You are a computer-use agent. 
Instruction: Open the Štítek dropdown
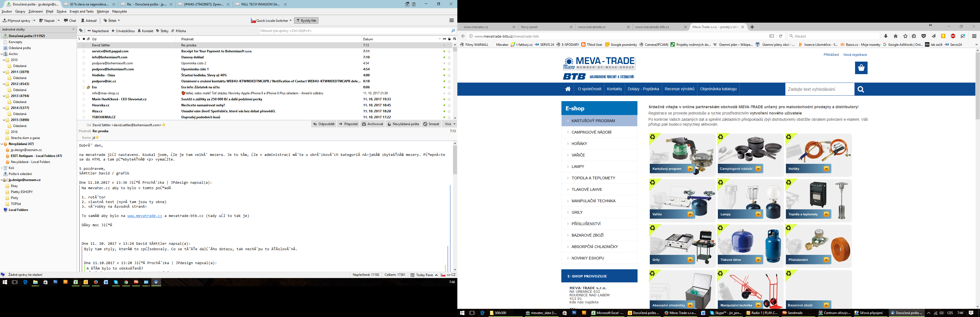tap(112, 20)
